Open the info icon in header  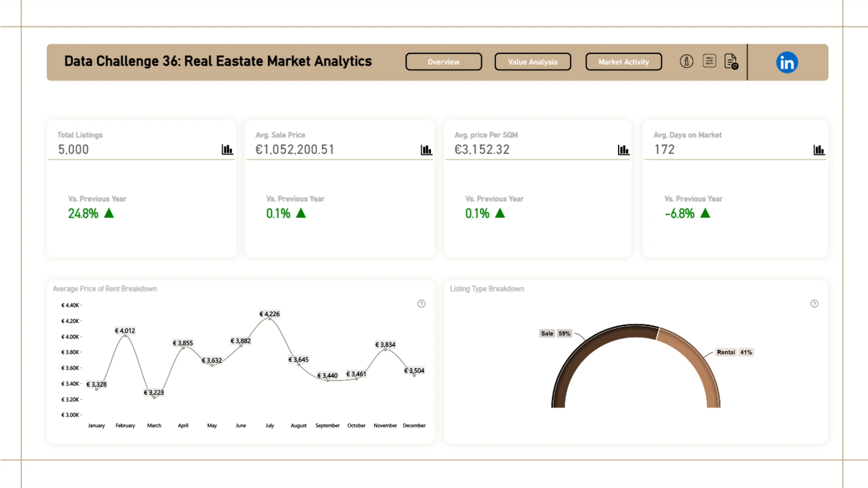pyautogui.click(x=686, y=61)
